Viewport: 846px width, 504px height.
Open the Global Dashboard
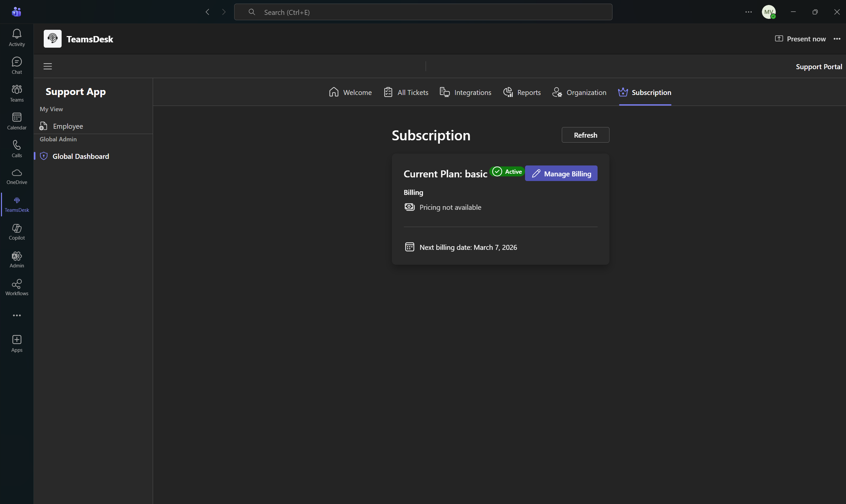click(80, 156)
